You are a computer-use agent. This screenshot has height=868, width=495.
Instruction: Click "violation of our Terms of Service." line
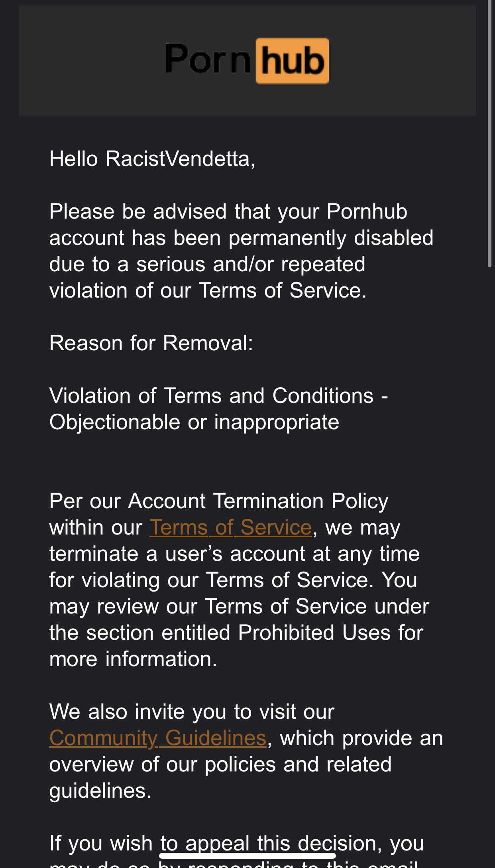click(208, 290)
